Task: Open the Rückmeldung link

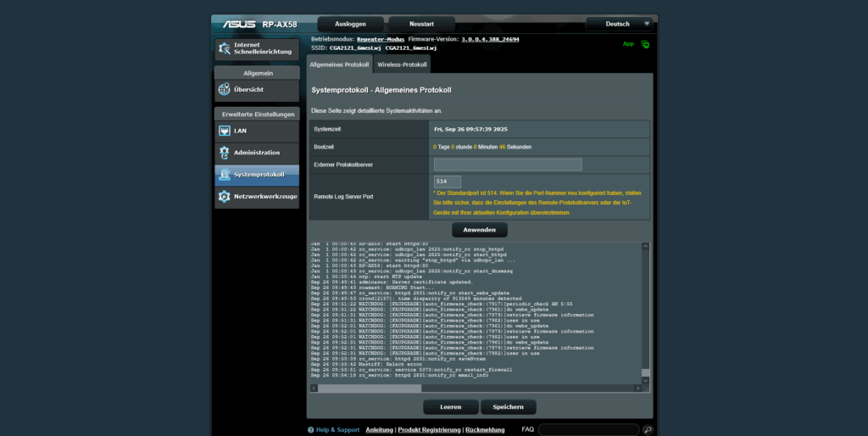Action: click(485, 430)
